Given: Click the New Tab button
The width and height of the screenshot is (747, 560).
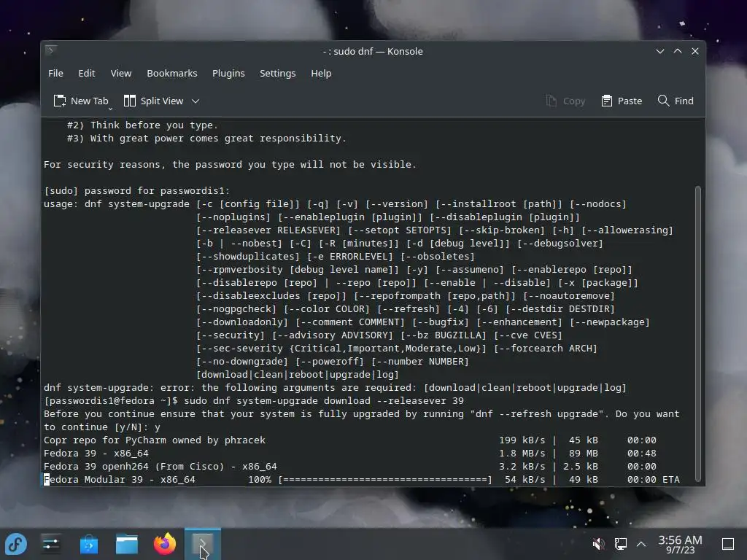Looking at the screenshot, I should click(x=80, y=101).
